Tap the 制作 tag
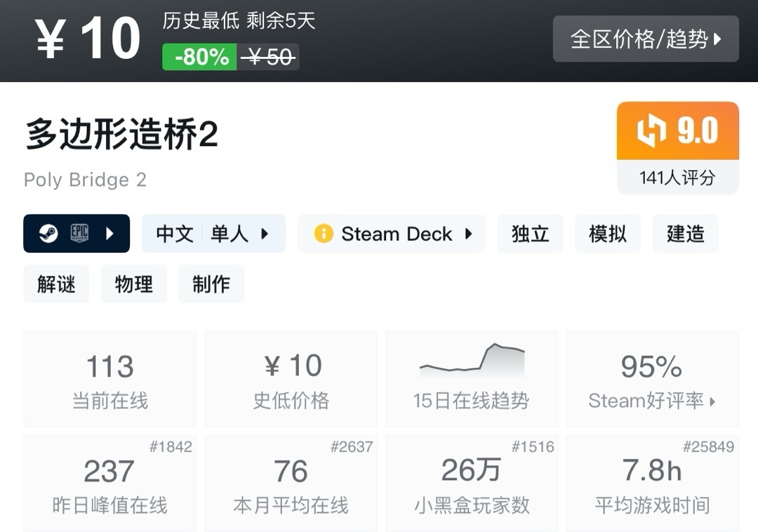This screenshot has width=758, height=532. point(211,284)
